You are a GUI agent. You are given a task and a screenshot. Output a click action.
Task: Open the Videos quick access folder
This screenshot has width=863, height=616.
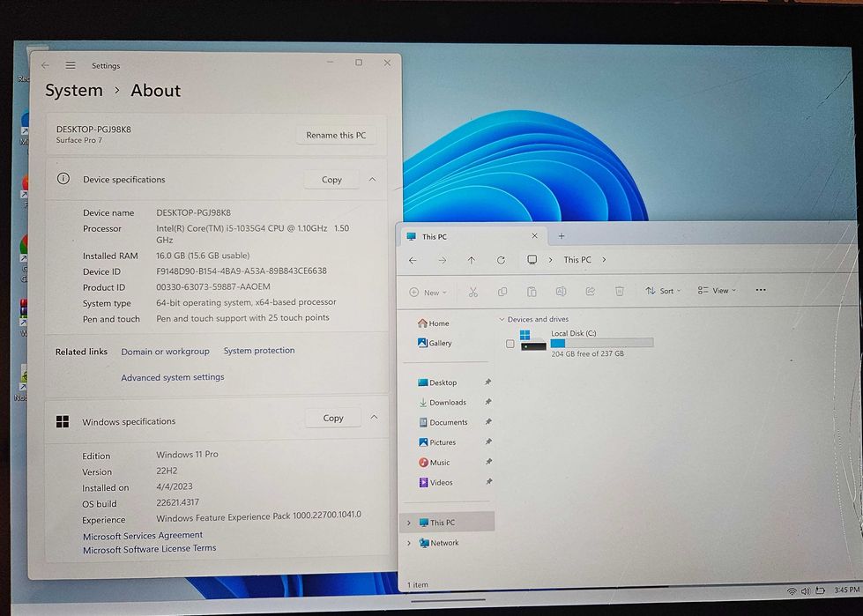click(x=435, y=482)
